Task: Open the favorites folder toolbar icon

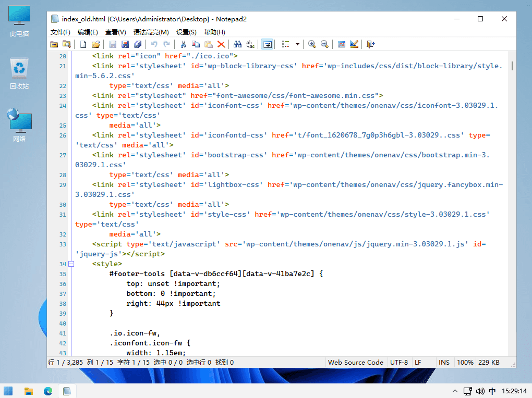Action: [x=54, y=44]
